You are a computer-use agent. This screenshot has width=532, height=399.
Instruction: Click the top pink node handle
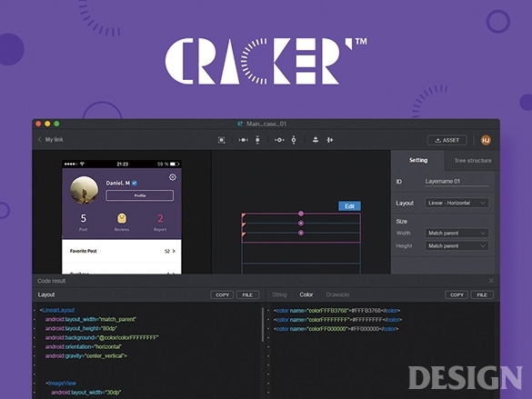click(301, 214)
